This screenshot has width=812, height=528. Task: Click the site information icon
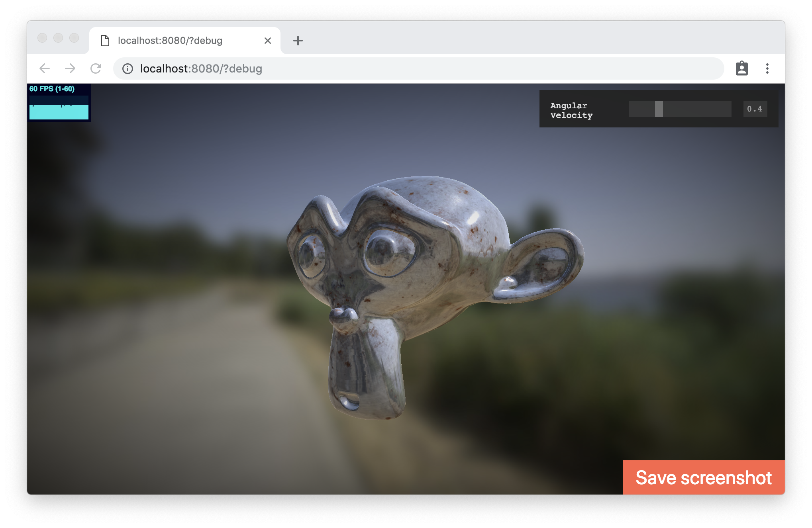(127, 68)
